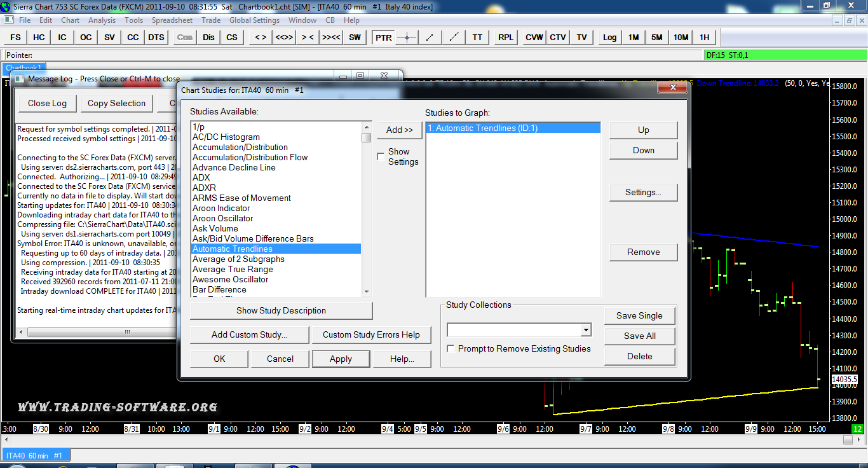Enable the Show Settings checkbox
This screenshot has width=868, height=468.
coord(381,156)
